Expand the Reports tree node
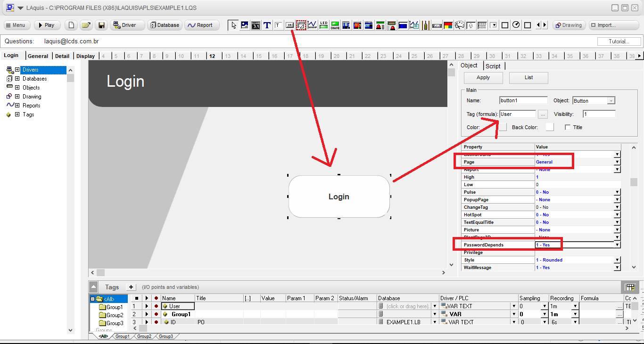 click(17, 106)
